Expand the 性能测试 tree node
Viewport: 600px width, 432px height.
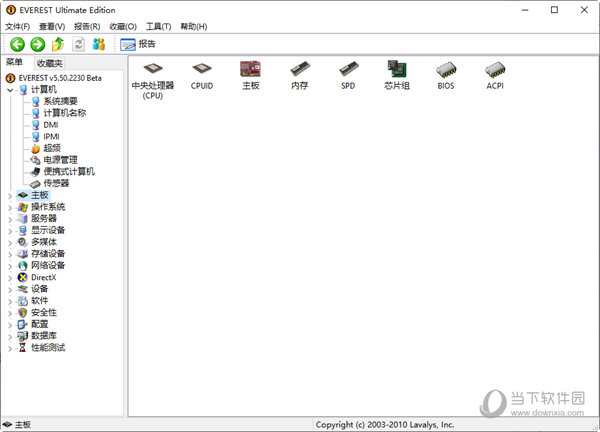10,349
